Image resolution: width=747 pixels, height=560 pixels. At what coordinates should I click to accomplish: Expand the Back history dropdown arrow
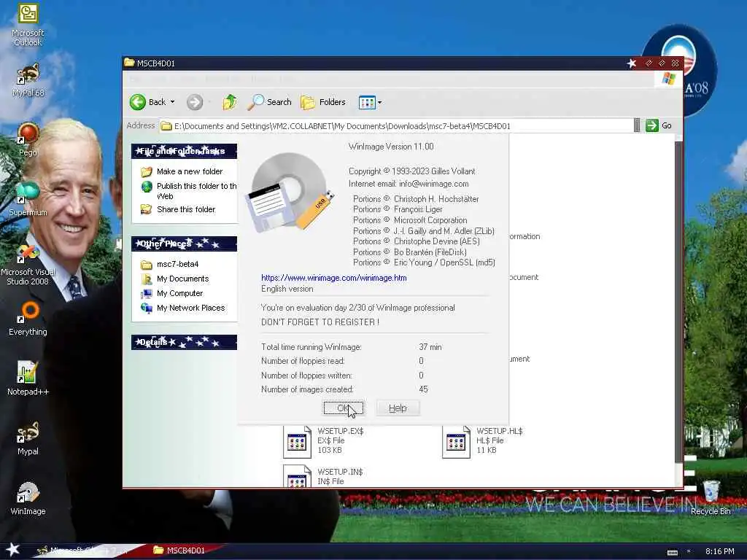[172, 102]
